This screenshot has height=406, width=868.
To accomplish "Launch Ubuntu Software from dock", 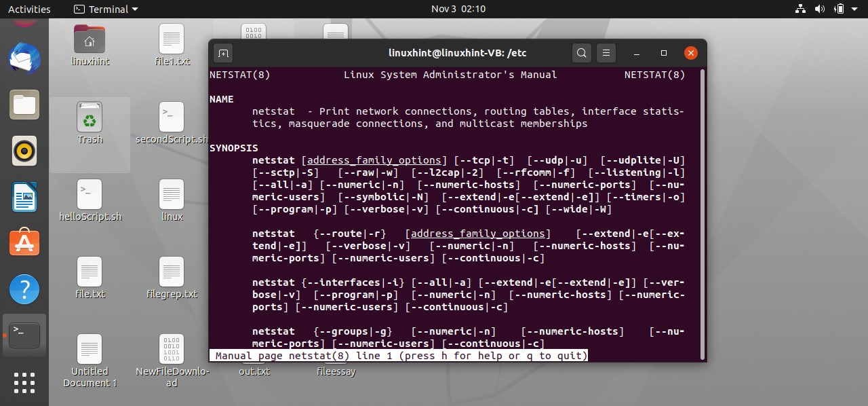I will (24, 243).
